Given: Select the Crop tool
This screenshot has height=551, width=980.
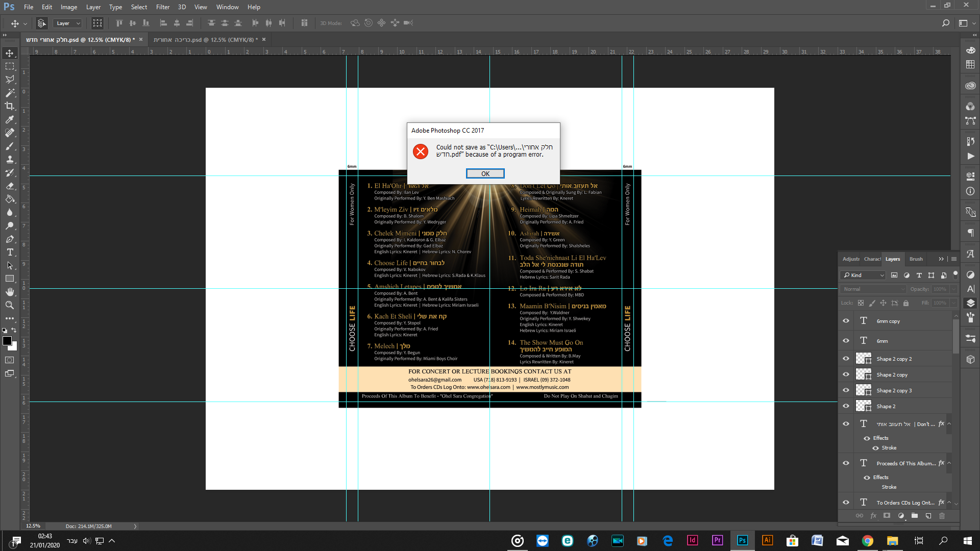Looking at the screenshot, I should click(10, 106).
